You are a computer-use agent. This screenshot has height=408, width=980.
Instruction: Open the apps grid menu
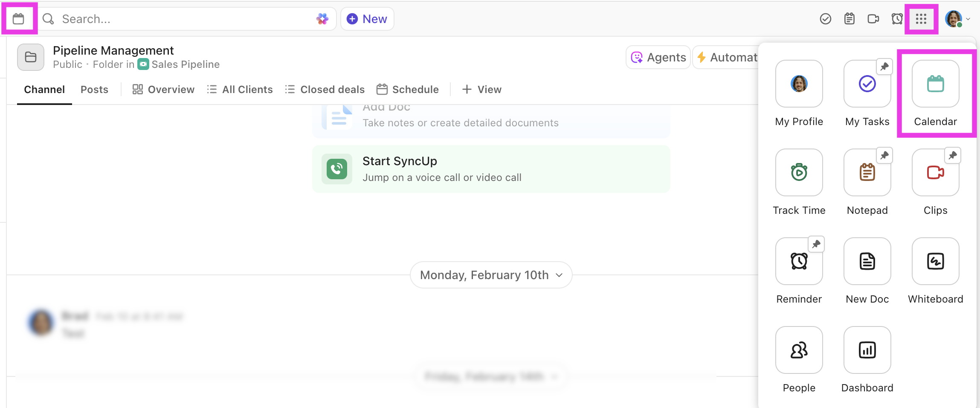click(x=921, y=19)
